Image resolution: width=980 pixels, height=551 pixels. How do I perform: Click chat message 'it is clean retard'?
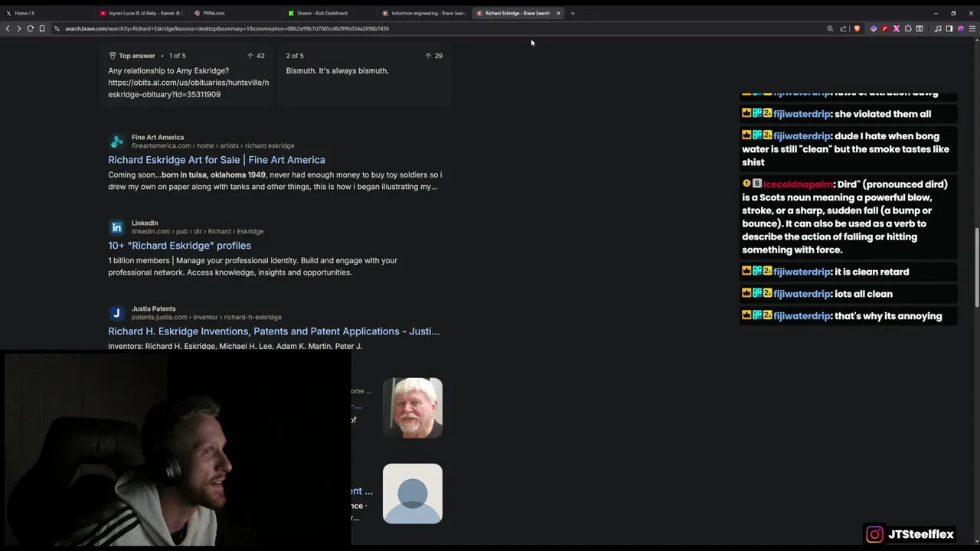point(872,272)
